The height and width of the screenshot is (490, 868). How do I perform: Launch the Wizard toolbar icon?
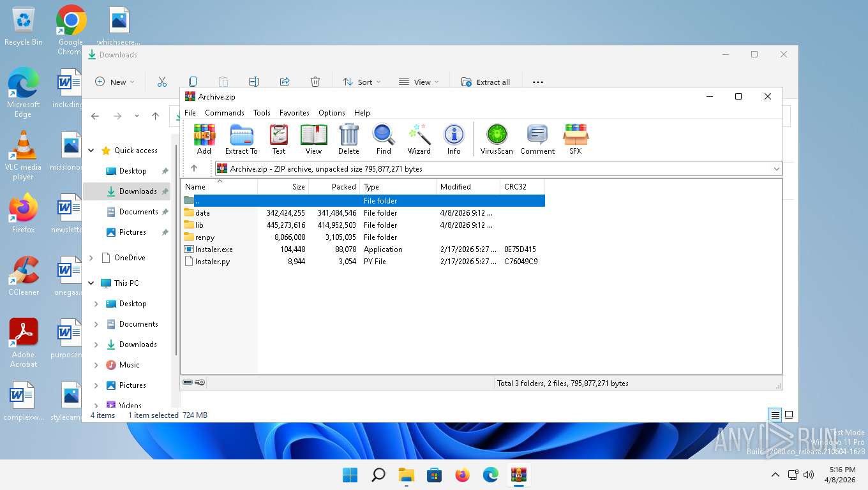pyautogui.click(x=419, y=139)
